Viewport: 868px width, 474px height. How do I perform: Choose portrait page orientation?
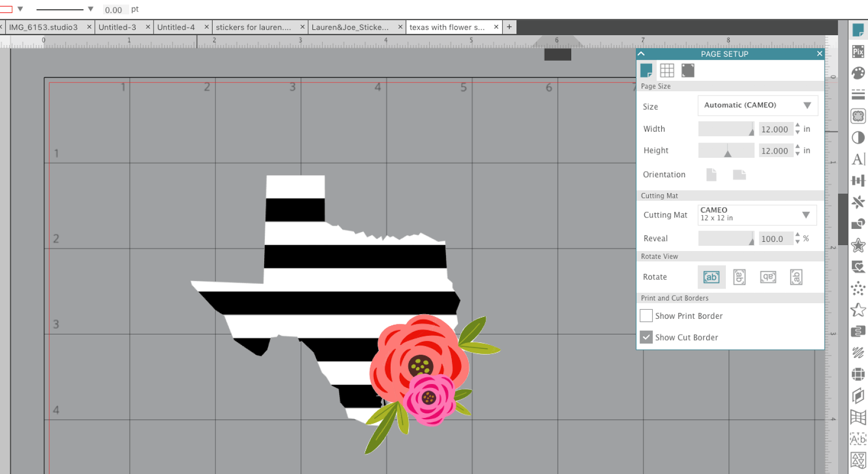711,175
